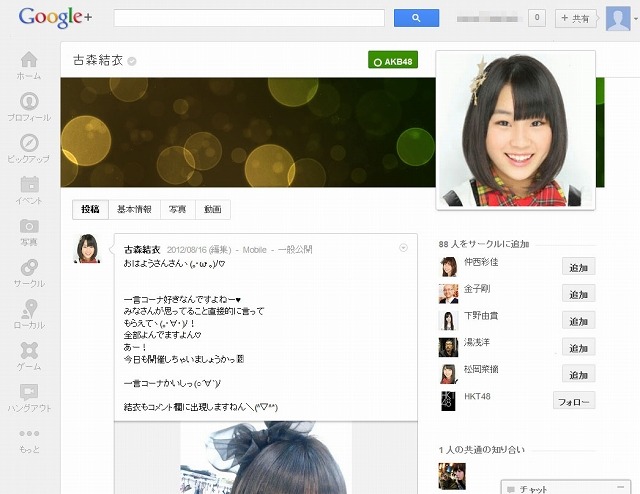This screenshot has height=494, width=640.
Task: Open 松岡菜摘 profile avatar
Action: click(x=449, y=374)
